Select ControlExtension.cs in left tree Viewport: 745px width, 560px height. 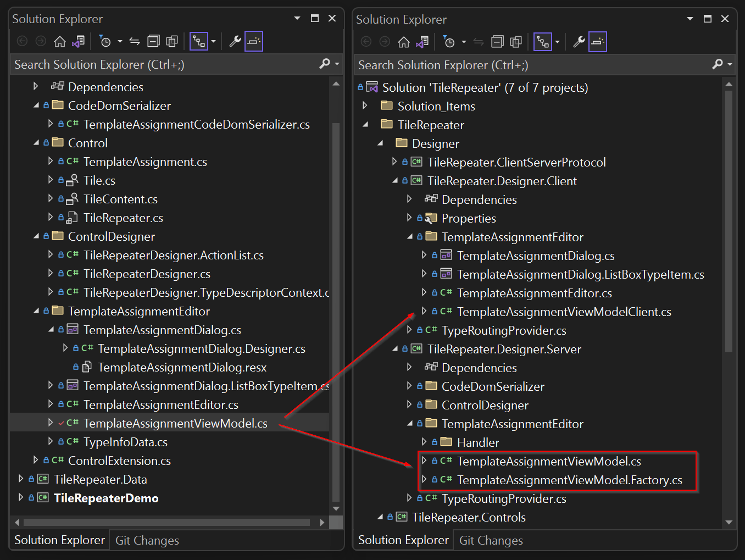tap(119, 461)
